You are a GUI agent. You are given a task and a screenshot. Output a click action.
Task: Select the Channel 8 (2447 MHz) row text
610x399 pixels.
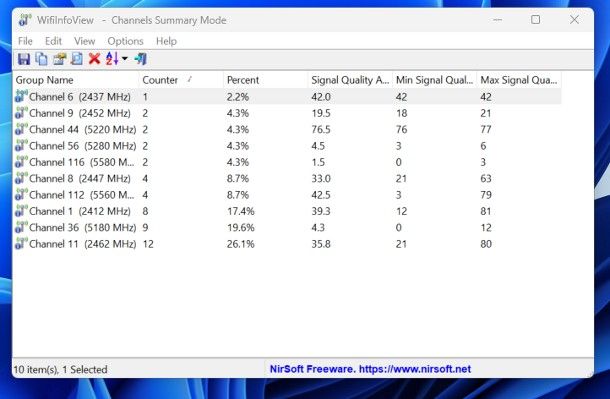(x=80, y=178)
